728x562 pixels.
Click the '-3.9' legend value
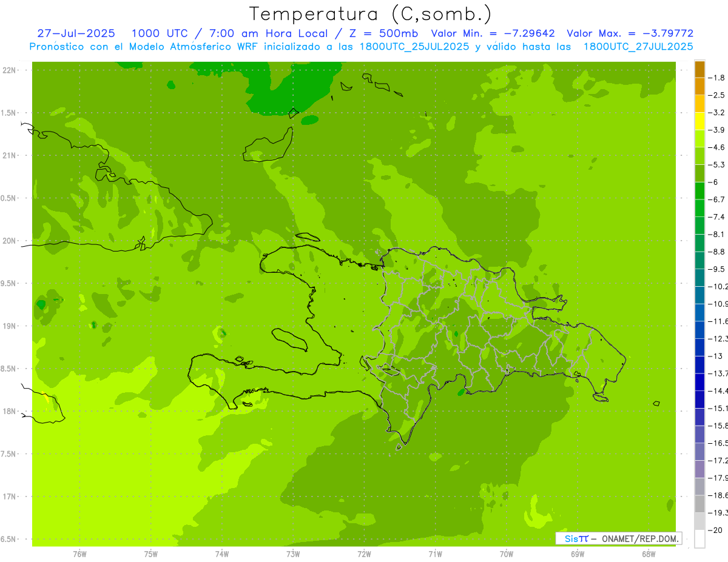(717, 130)
